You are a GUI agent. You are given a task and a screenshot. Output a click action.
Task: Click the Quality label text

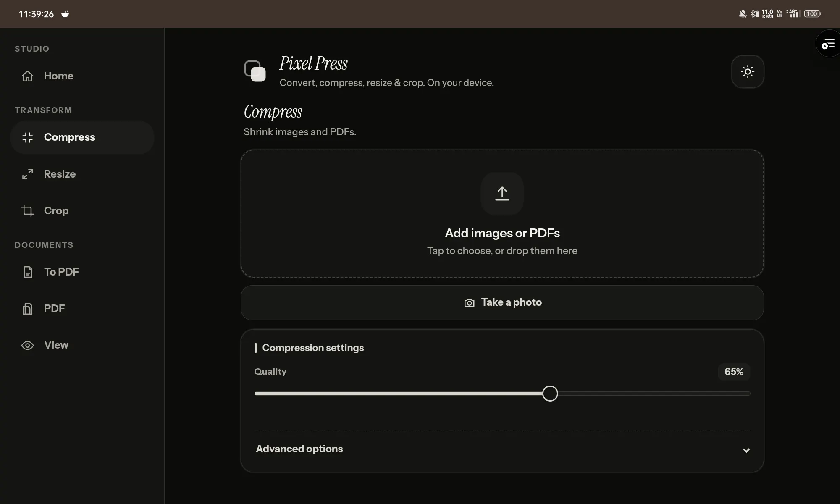[x=270, y=372]
